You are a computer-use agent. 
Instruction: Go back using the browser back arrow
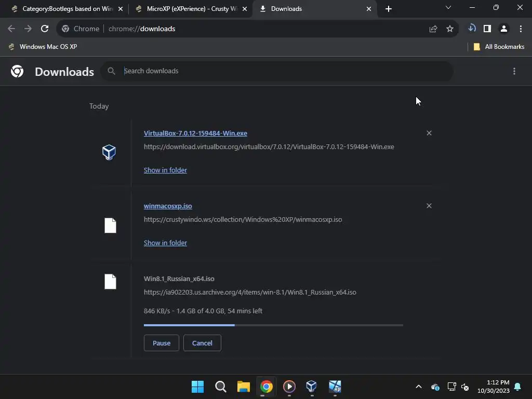[11, 29]
